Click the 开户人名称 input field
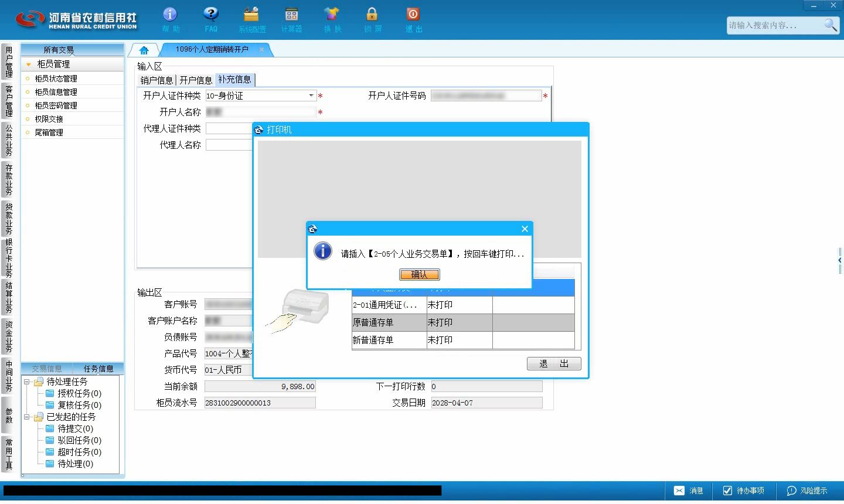Viewport: 844px width, 504px height. coord(261,112)
